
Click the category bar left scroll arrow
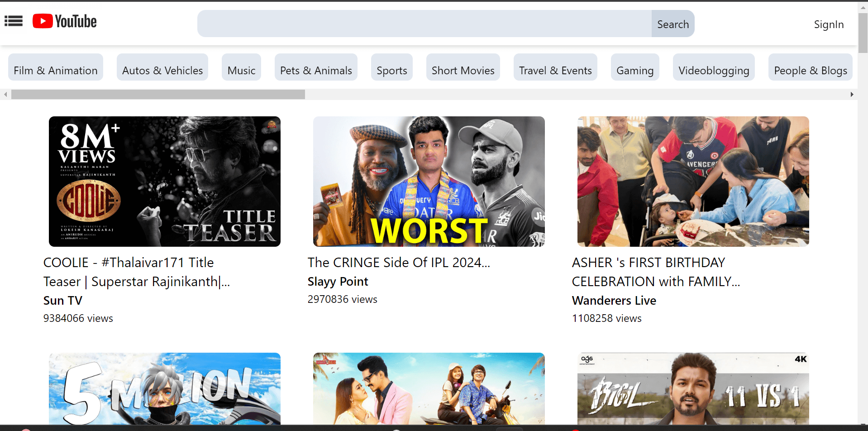[x=5, y=94]
